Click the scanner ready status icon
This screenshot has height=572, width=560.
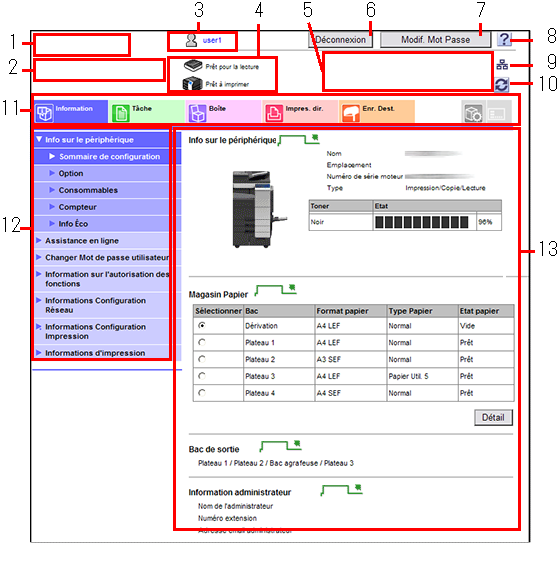pyautogui.click(x=193, y=66)
